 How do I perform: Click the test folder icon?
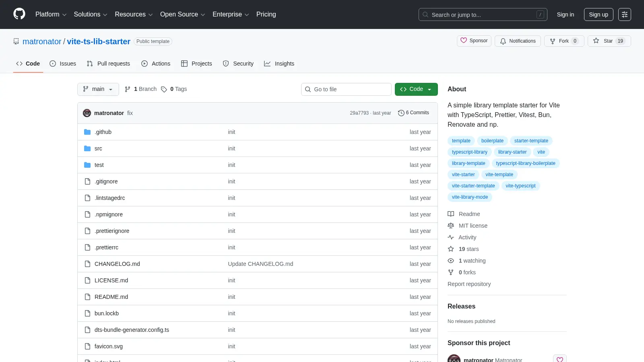(87, 165)
